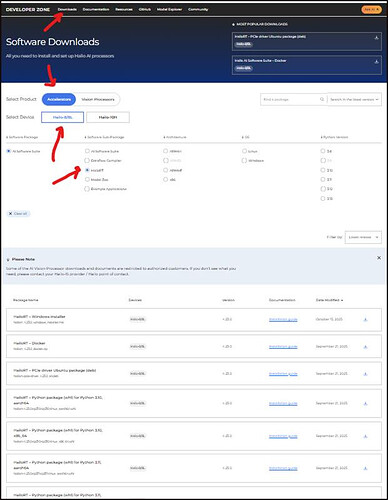Click the Clear all filters button
The image size is (388, 500).
click(18, 213)
